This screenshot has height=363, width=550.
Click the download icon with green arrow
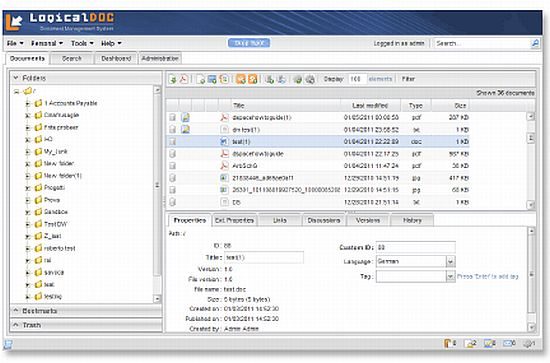173,79
